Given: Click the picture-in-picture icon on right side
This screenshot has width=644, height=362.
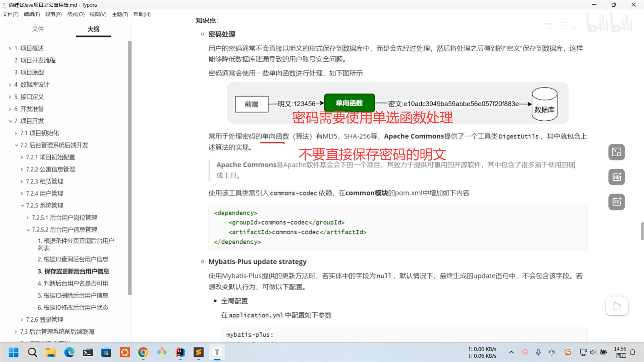Looking at the screenshot, I should click(x=616, y=152).
